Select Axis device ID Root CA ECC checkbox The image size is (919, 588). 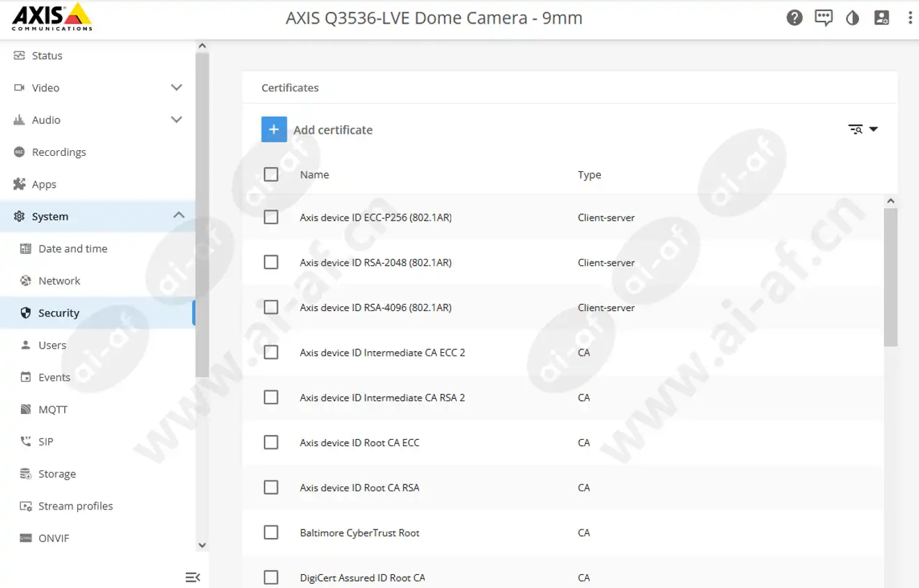pyautogui.click(x=272, y=443)
